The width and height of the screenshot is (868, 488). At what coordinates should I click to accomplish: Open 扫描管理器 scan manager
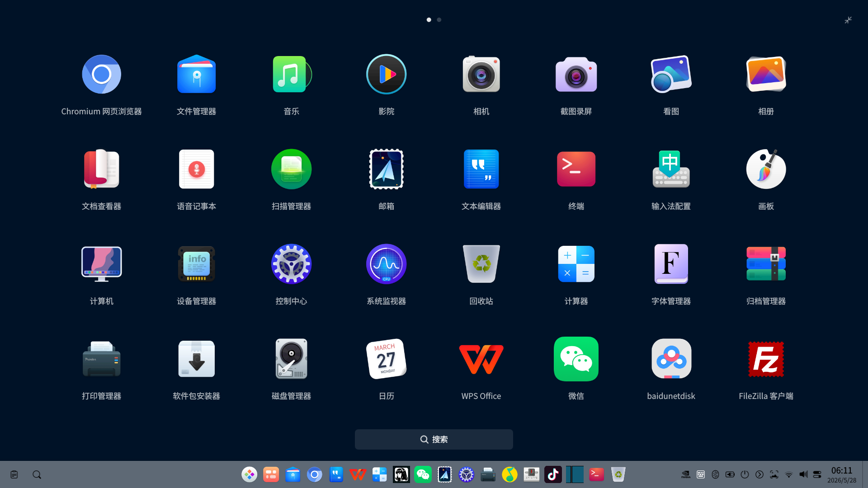[x=292, y=169]
